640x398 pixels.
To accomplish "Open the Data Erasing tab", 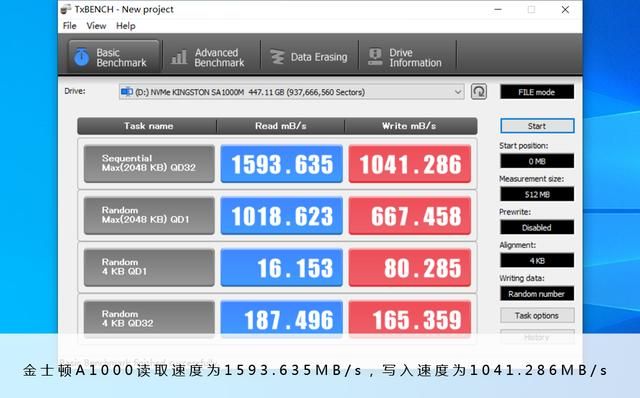I will tap(309, 57).
